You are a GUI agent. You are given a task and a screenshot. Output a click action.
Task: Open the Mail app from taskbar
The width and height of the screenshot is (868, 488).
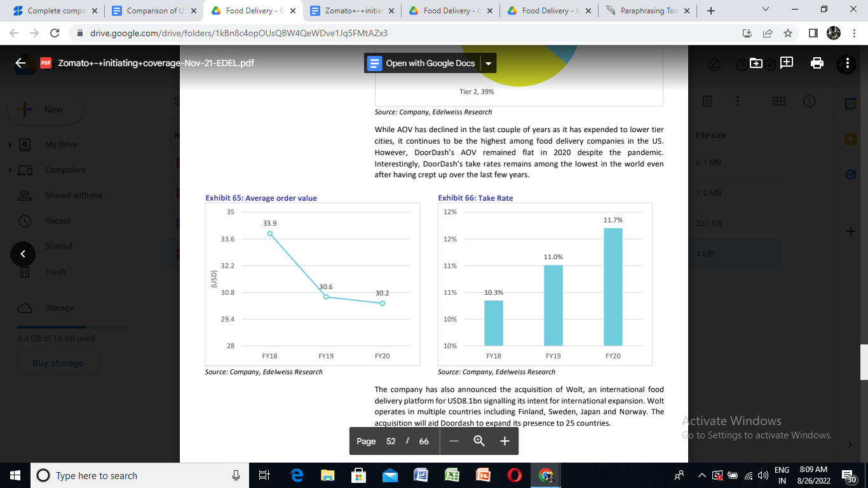(x=390, y=475)
